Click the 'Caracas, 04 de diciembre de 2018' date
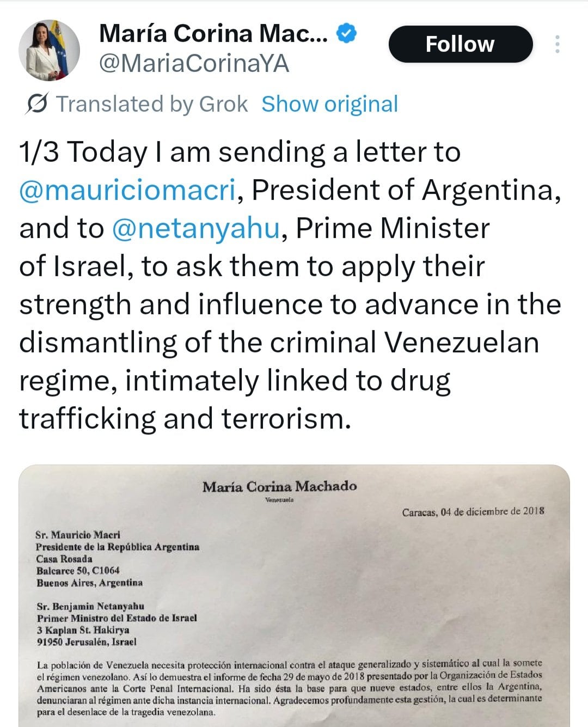The width and height of the screenshot is (588, 727). tap(473, 511)
